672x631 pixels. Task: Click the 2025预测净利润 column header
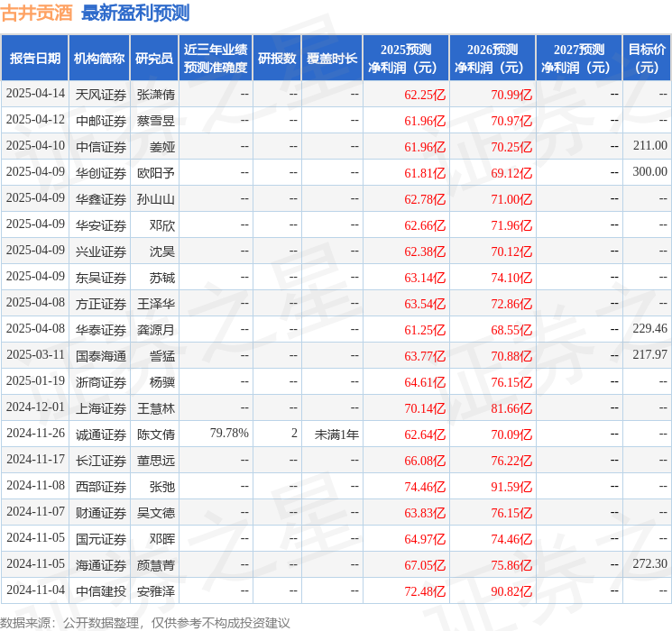coord(406,58)
